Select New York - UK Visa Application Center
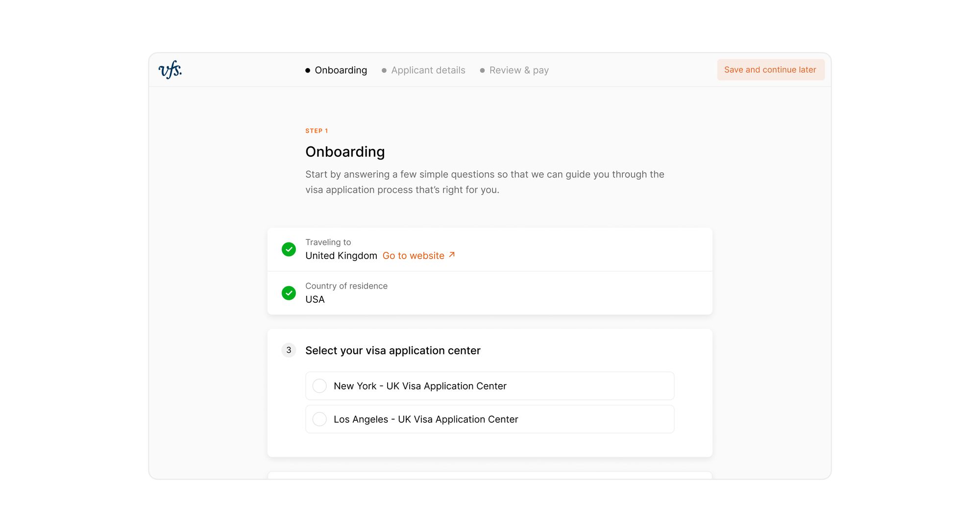 tap(490, 386)
